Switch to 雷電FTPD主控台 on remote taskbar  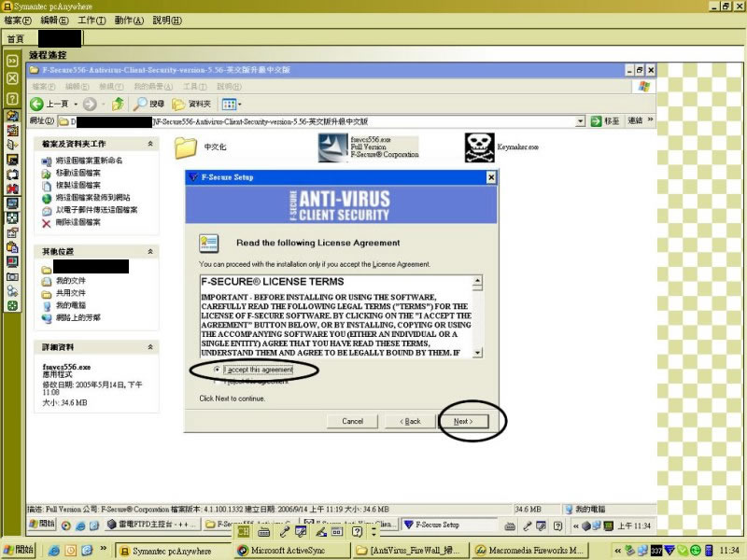point(151,525)
